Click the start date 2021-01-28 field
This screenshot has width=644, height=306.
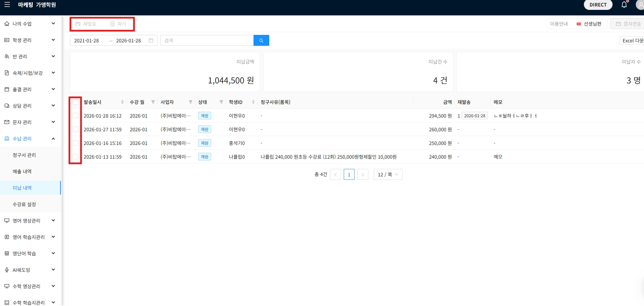(86, 40)
